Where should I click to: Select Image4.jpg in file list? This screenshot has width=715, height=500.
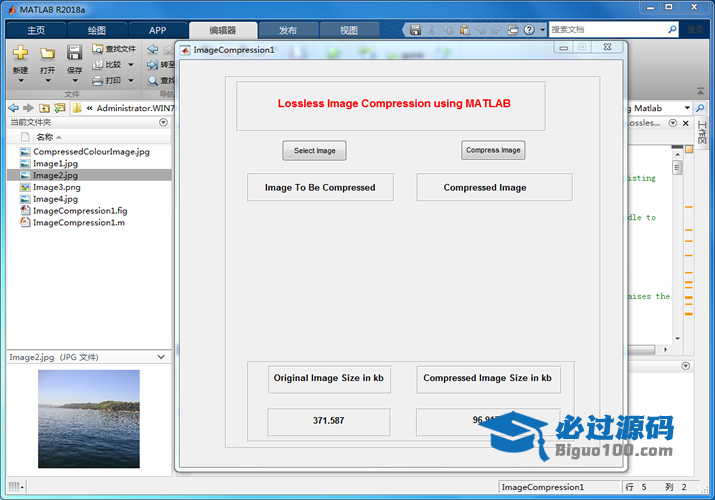[55, 199]
